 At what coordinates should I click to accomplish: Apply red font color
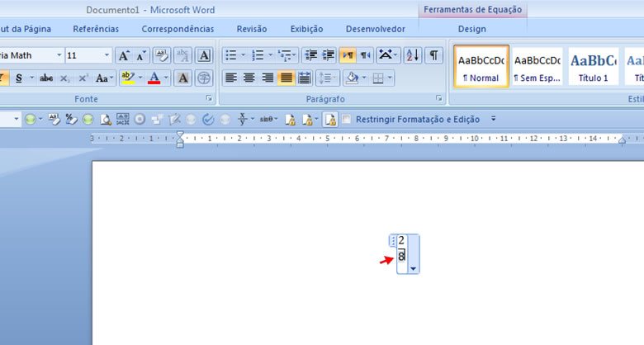coord(154,78)
